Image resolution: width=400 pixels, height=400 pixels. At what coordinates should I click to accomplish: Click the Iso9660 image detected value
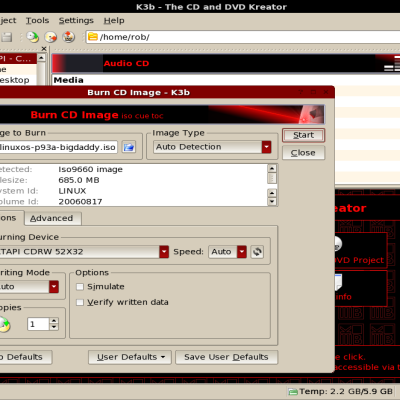click(90, 169)
